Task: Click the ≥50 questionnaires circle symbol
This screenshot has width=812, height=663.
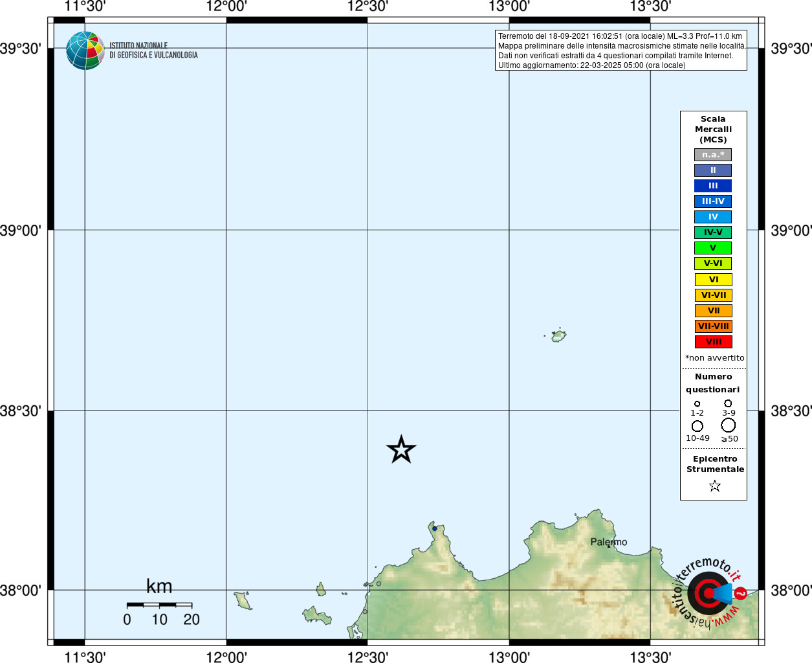Action: click(729, 425)
